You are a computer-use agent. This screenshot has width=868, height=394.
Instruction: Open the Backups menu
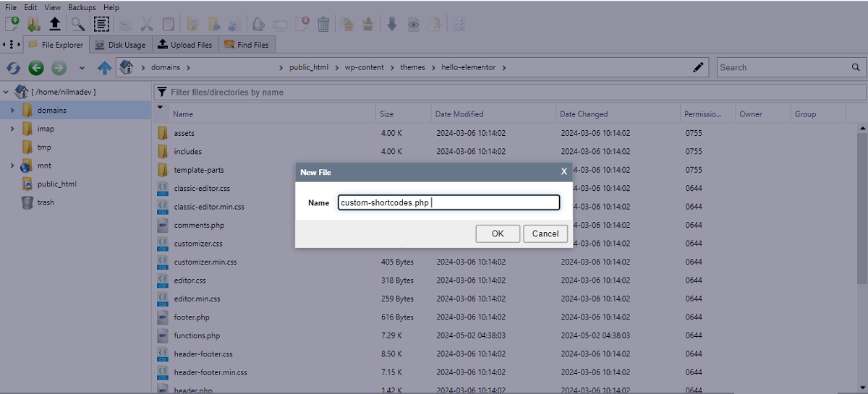pyautogui.click(x=82, y=7)
